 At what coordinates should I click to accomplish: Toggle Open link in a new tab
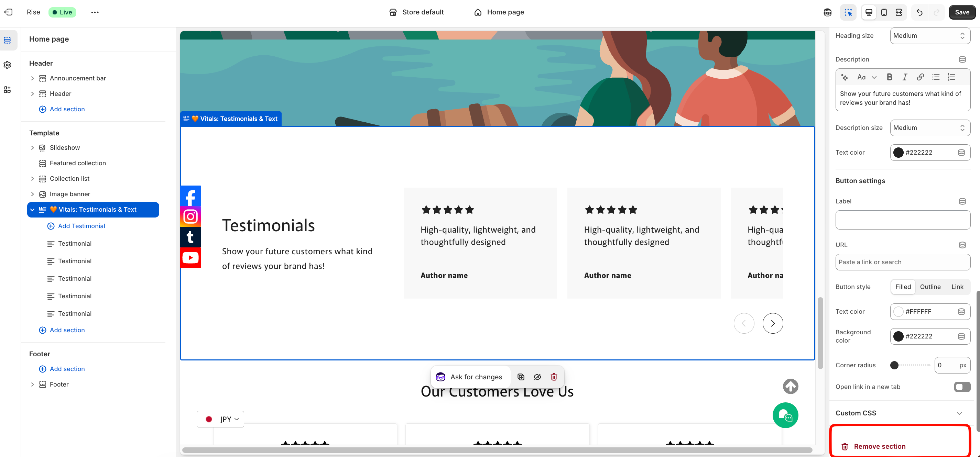[x=961, y=387]
